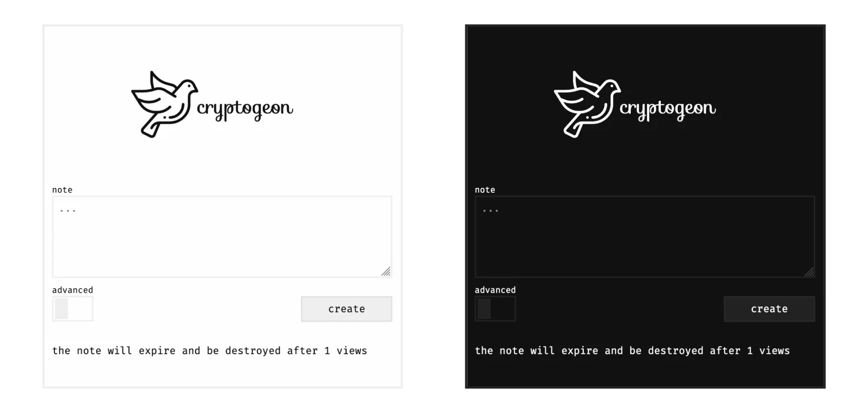Focus the note text area in dark theme

tap(645, 237)
